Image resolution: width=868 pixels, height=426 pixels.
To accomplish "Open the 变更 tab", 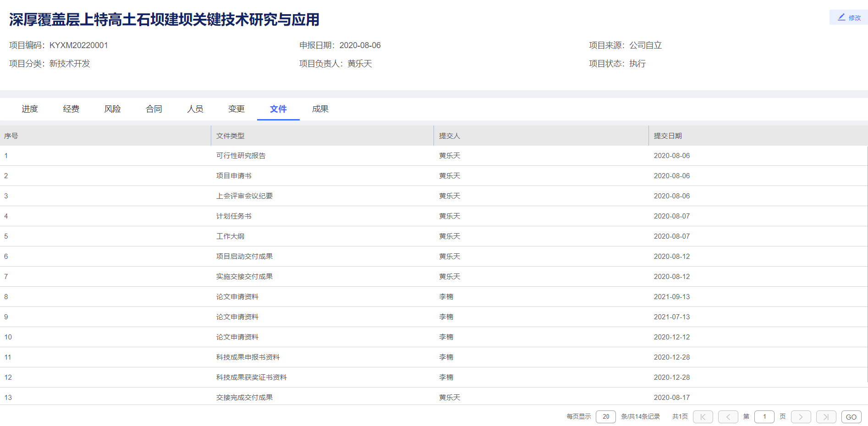I will pyautogui.click(x=236, y=109).
